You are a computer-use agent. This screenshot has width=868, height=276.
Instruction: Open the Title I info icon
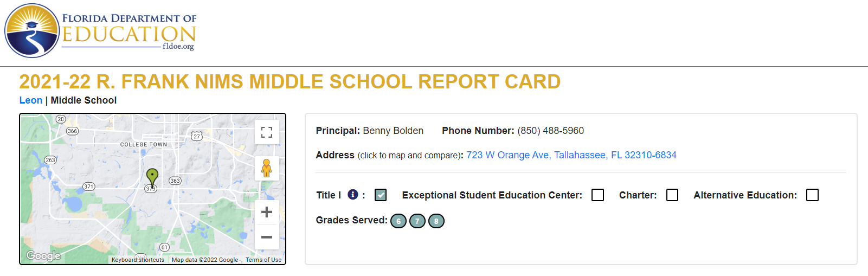point(353,194)
